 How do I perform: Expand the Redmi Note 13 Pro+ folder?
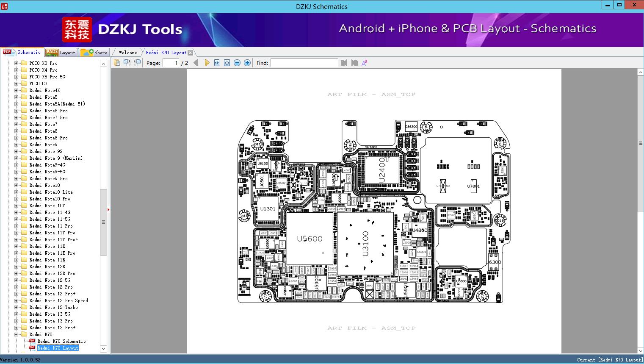click(16, 328)
